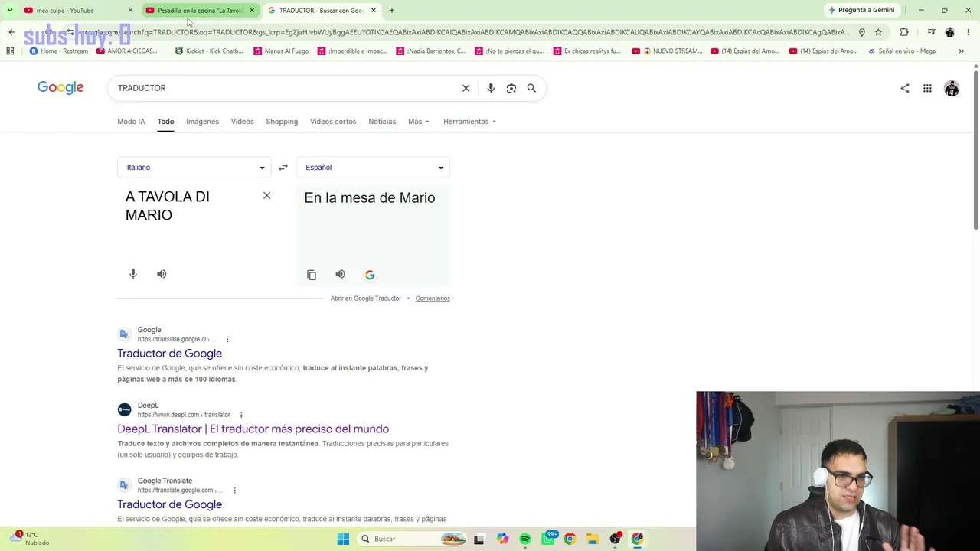Open the tab search dropdown arrow
The image size is (980, 551).
pos(10,10)
